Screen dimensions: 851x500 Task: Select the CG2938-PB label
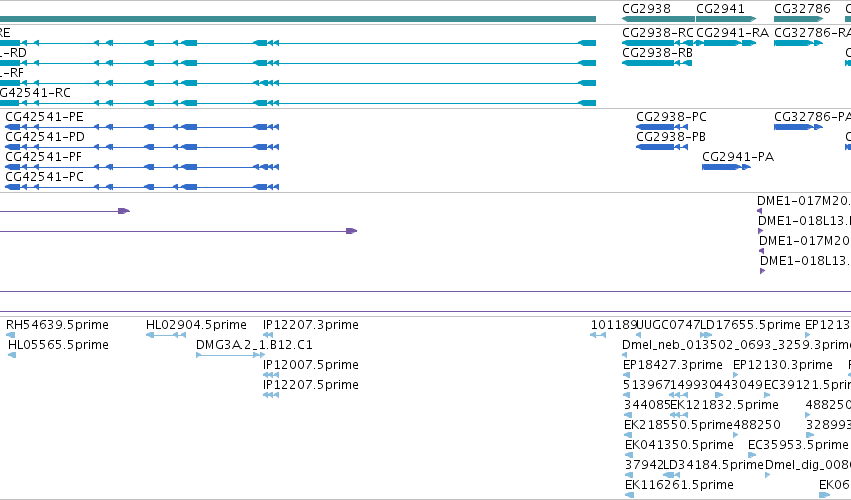point(671,137)
